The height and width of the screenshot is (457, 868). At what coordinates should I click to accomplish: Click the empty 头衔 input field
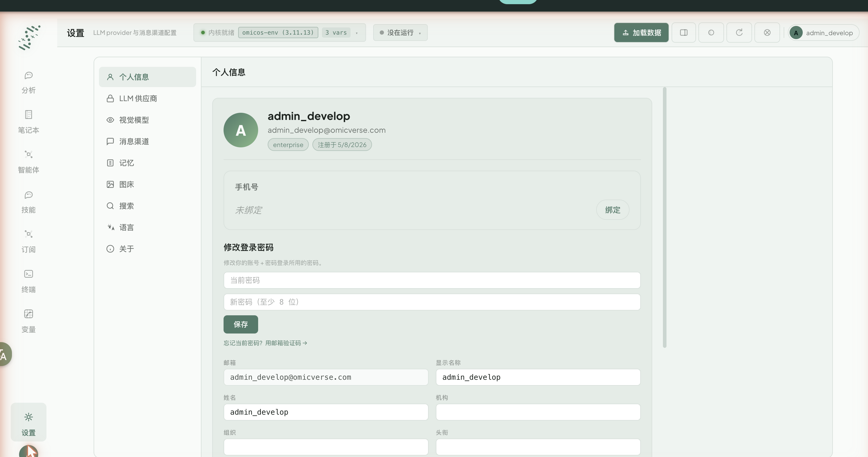[x=538, y=447]
